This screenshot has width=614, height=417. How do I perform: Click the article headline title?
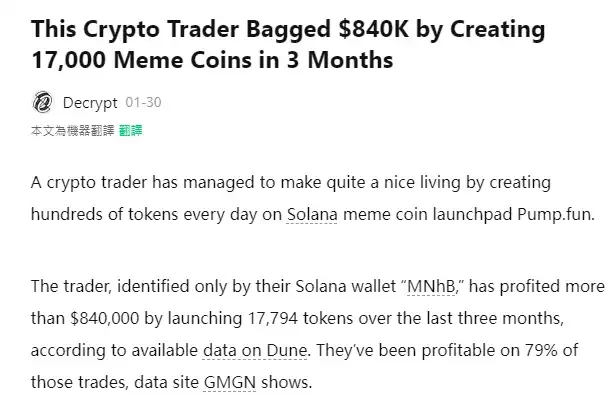[x=288, y=44]
